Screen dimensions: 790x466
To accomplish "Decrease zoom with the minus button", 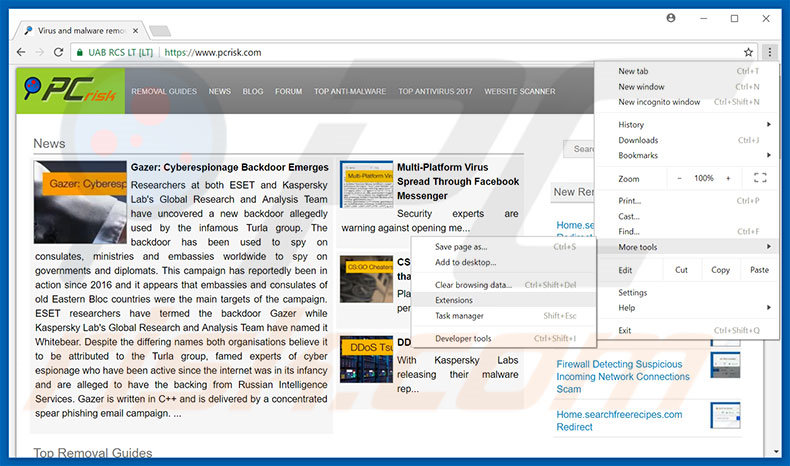I will click(679, 178).
